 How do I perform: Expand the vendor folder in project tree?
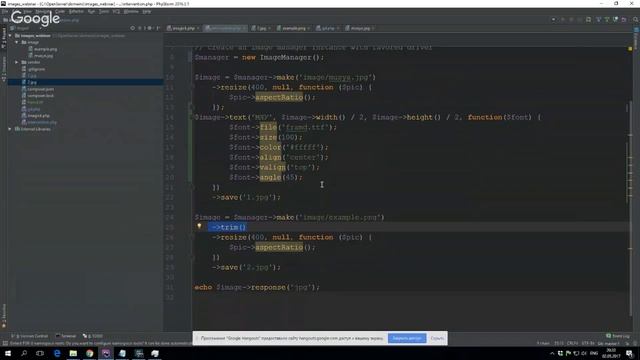pos(17,62)
